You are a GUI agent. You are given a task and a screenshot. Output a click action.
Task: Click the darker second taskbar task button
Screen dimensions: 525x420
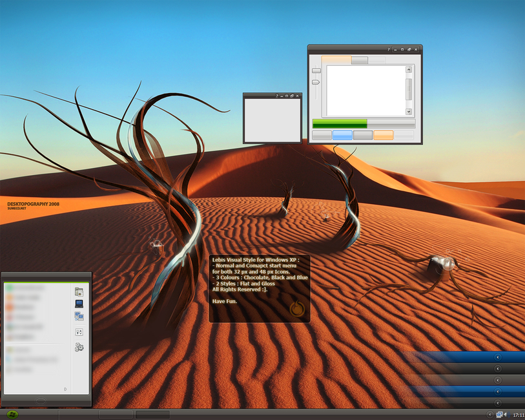[152, 415]
